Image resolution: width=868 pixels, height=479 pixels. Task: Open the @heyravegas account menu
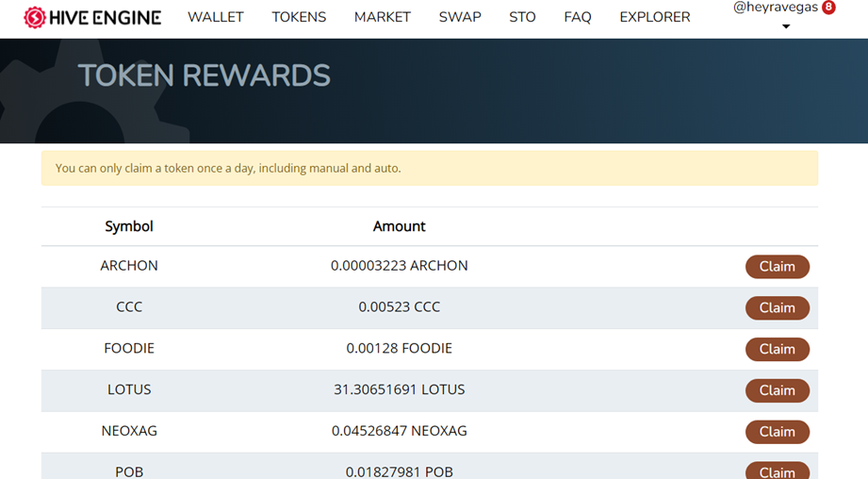[776, 8]
